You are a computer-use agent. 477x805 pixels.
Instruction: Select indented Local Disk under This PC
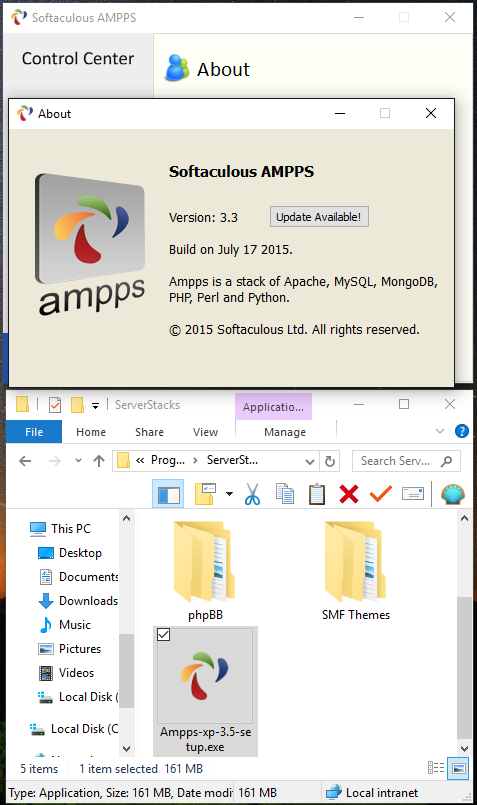coord(78,697)
